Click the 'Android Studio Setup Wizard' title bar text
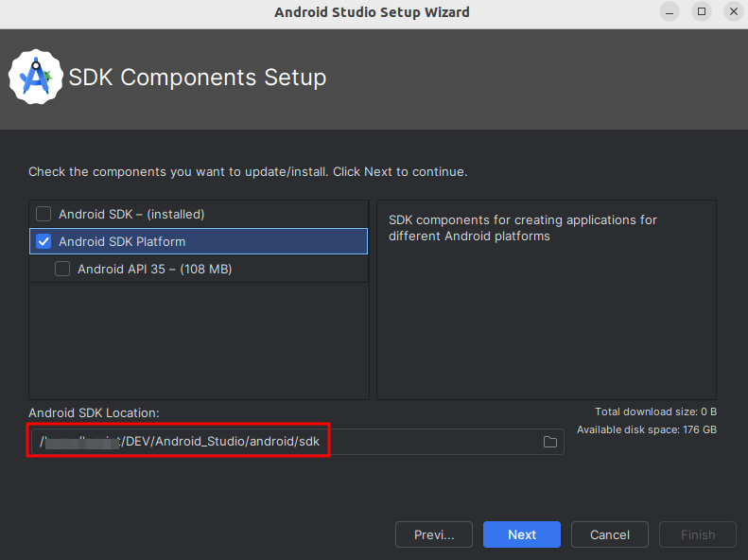This screenshot has width=748, height=560. pyautogui.click(x=372, y=12)
